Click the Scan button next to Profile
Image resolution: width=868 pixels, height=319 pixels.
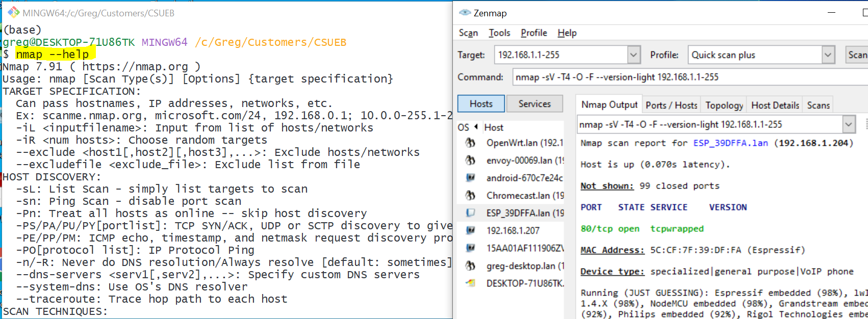point(857,55)
